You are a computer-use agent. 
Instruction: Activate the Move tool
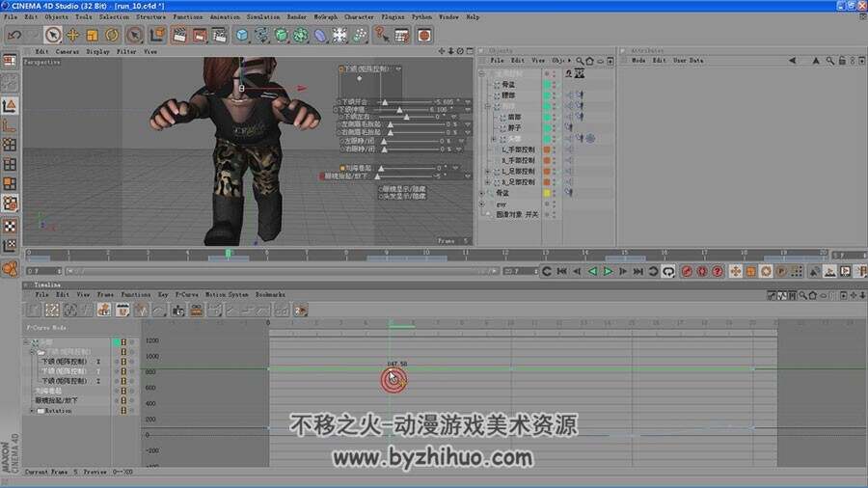click(72, 36)
